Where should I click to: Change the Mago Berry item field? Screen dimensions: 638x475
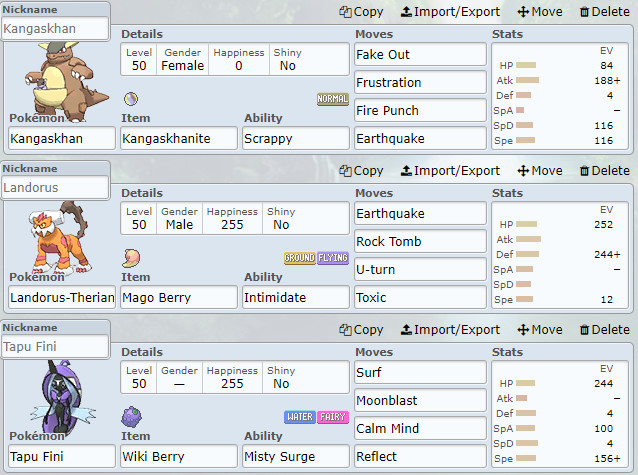179,298
